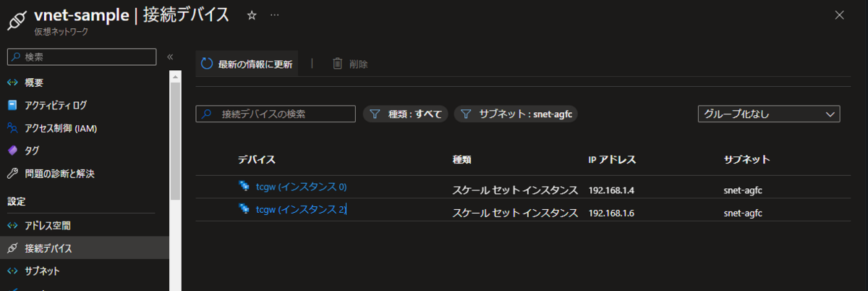Screen dimensions: 868x291
Task: Open the 種類 : すべて filter
Action: pyautogui.click(x=405, y=114)
